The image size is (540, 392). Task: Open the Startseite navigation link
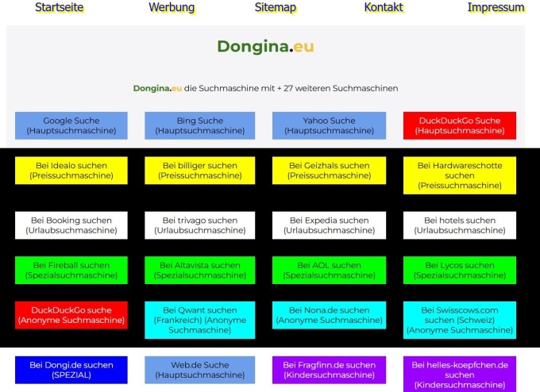60,7
